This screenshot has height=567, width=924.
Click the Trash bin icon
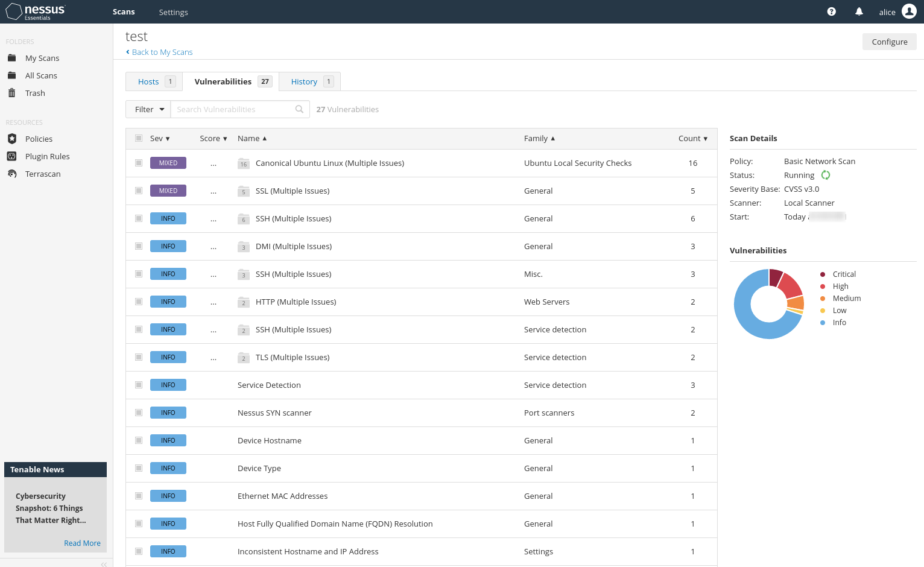point(11,93)
